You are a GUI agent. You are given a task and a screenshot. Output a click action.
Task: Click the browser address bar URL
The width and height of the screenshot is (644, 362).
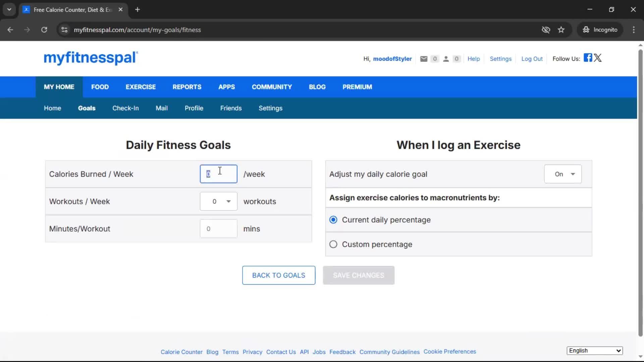coord(137,30)
